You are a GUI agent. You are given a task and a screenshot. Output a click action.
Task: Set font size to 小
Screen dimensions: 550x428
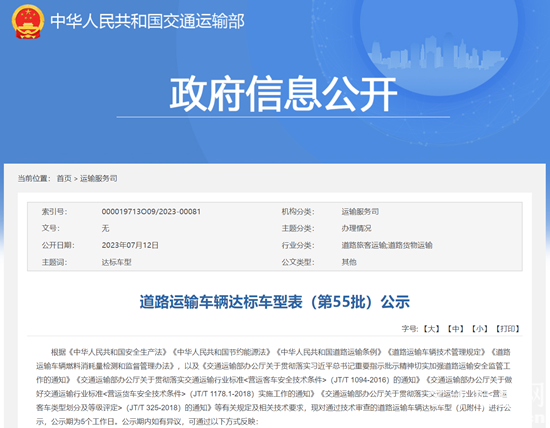[479, 329]
